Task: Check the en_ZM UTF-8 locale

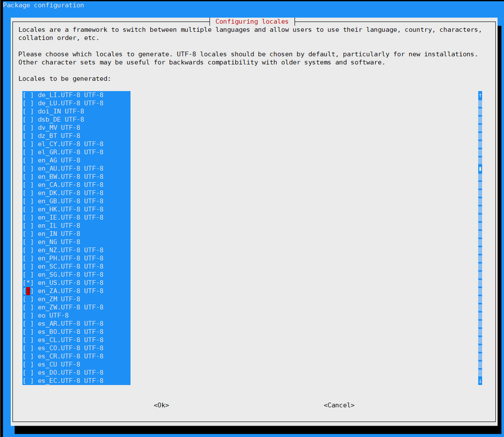Action: [28, 299]
